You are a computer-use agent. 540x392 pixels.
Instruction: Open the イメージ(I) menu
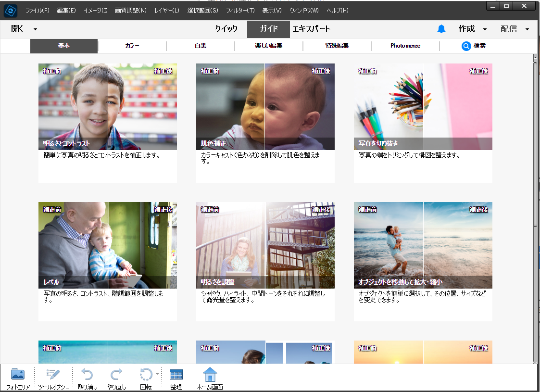click(95, 10)
